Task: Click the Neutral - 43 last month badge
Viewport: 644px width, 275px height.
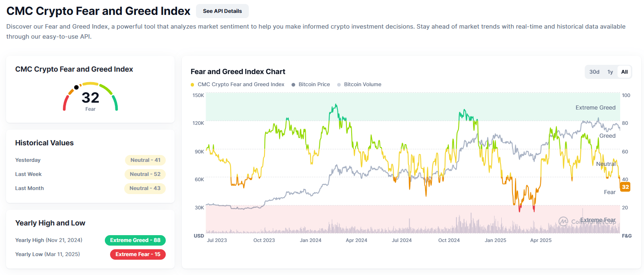Action: pyautogui.click(x=145, y=188)
